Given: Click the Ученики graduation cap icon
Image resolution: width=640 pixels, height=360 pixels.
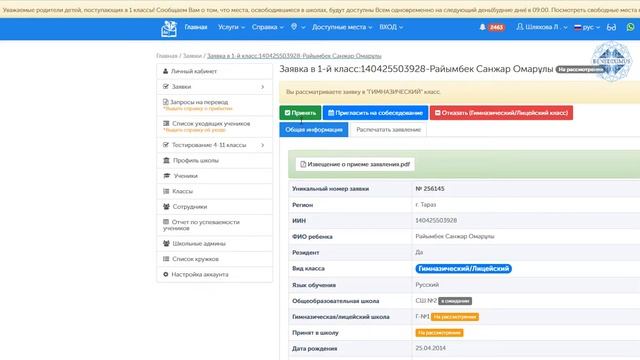Looking at the screenshot, I should 167,176.
